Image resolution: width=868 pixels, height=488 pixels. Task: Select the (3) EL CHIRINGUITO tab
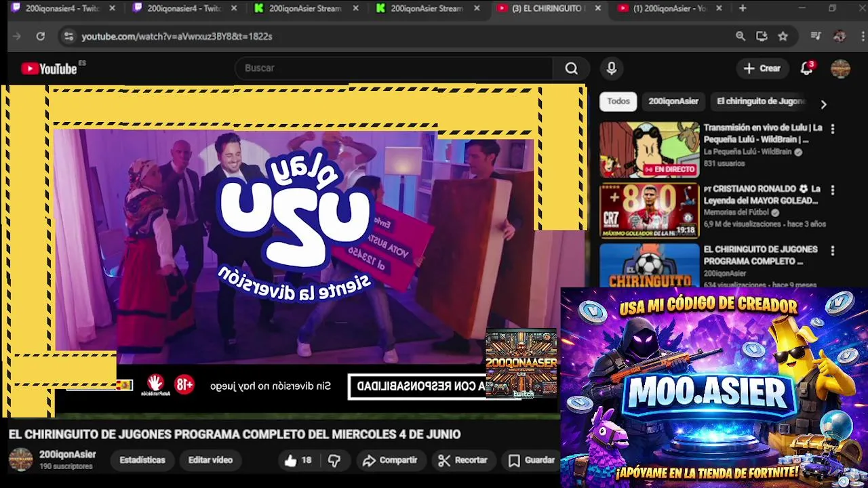click(x=549, y=8)
